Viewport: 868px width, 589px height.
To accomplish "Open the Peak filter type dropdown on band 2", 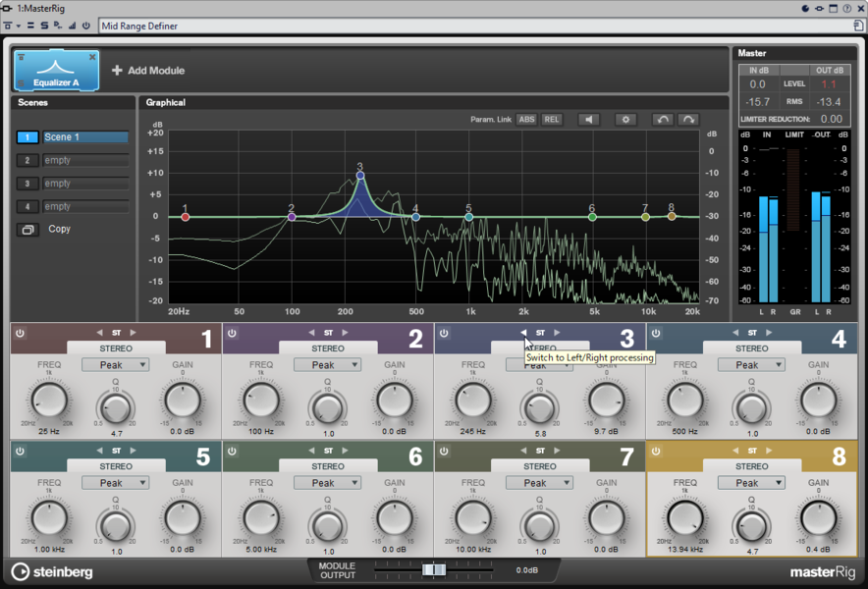I will click(x=327, y=365).
